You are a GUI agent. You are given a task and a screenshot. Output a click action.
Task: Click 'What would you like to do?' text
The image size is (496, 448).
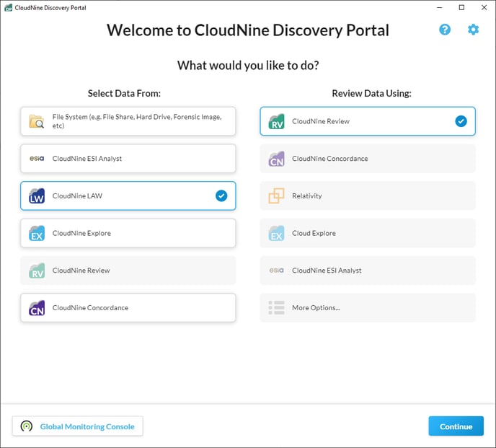click(x=248, y=66)
